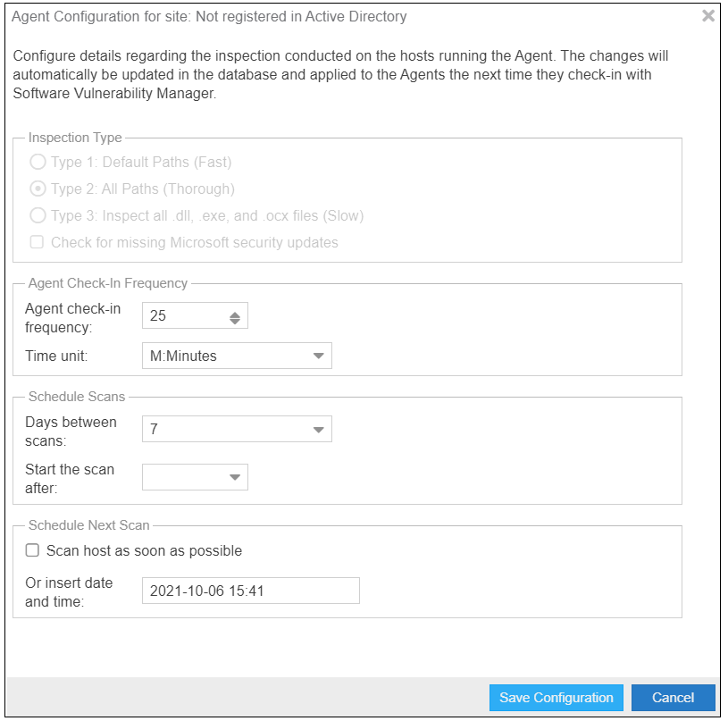
Task: Select Type 2: All Paths radio button
Action: click(38, 189)
